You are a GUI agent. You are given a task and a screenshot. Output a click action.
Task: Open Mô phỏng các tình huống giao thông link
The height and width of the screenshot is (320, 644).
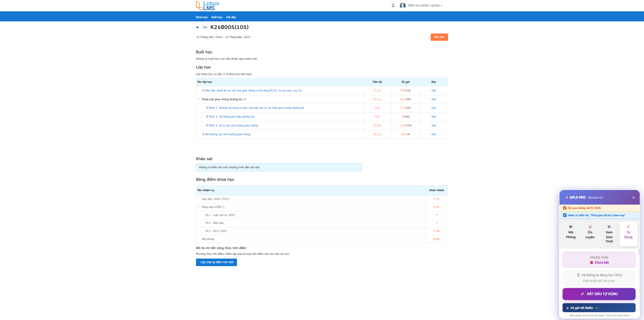[228, 134]
